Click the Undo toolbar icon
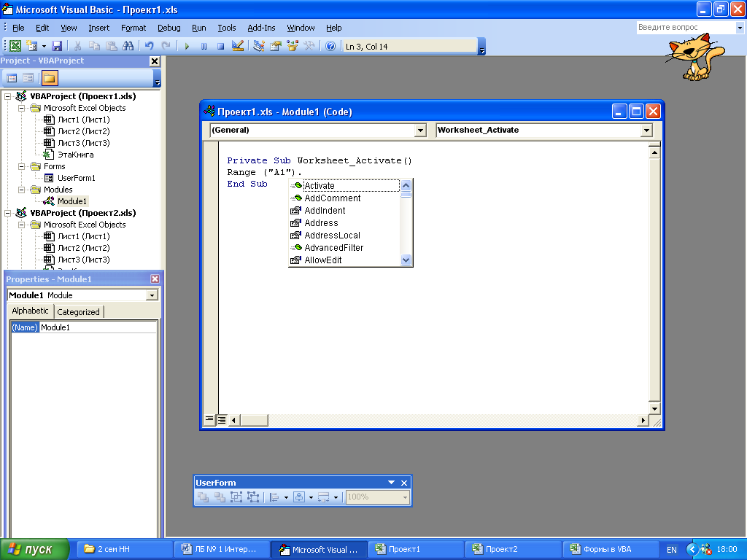The width and height of the screenshot is (747, 560). pyautogui.click(x=149, y=46)
